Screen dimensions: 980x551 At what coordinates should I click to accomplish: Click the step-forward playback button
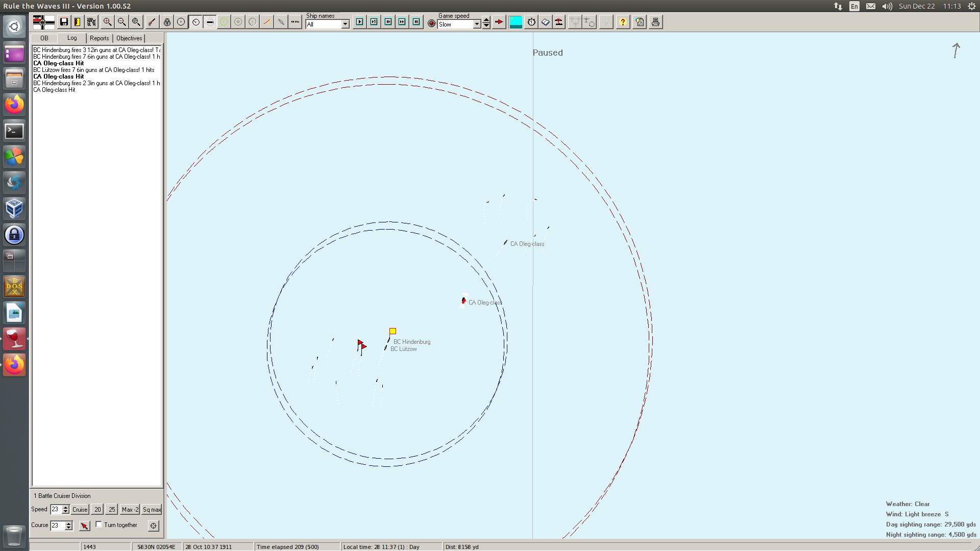388,22
